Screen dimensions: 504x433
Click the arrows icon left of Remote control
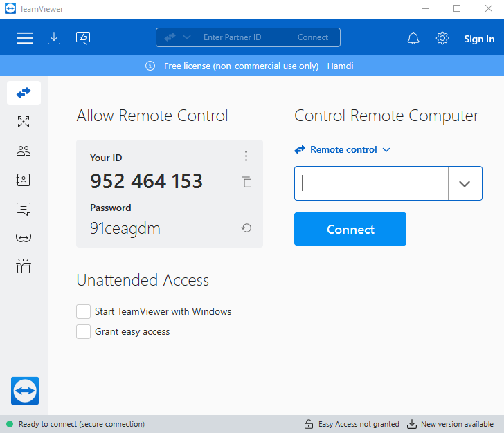pos(300,149)
